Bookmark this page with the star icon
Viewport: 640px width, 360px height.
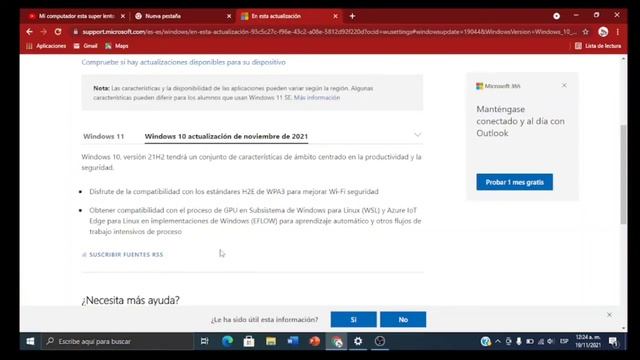click(586, 31)
